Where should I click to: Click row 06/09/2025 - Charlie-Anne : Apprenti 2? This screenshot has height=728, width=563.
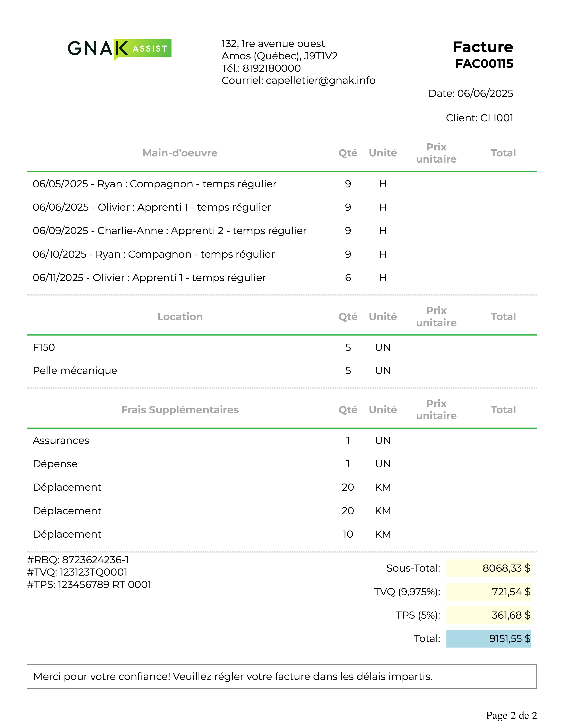[x=281, y=231]
